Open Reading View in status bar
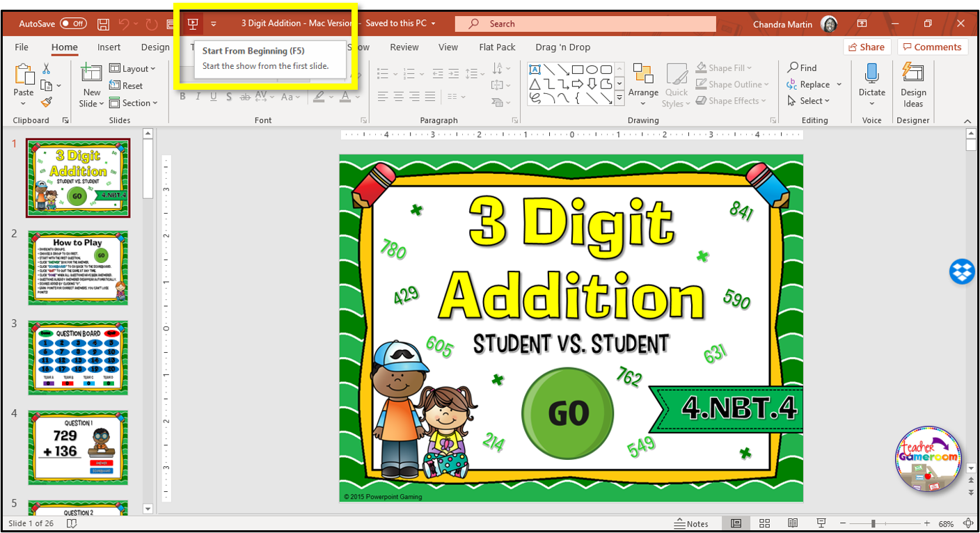Viewport: 980px width, 533px height. point(792,523)
